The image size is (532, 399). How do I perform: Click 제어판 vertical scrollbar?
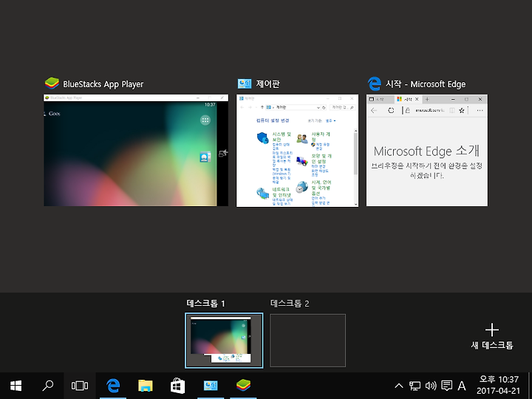point(356,168)
